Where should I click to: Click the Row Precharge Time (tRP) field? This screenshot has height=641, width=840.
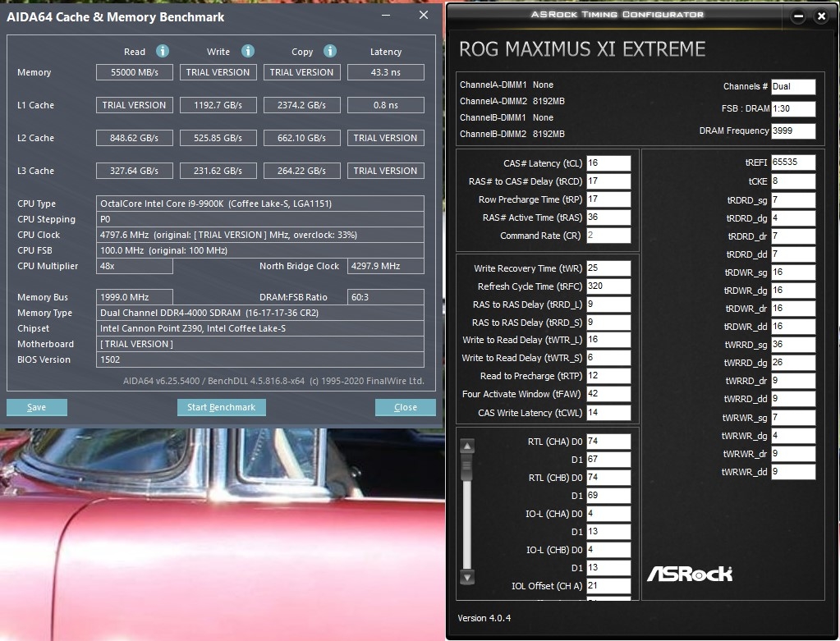(608, 199)
